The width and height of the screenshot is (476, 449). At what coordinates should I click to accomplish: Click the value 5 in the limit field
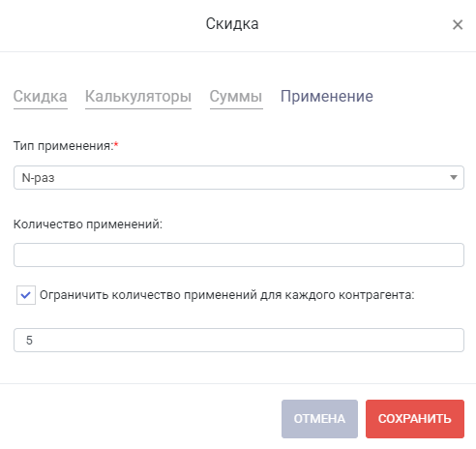coord(29,341)
